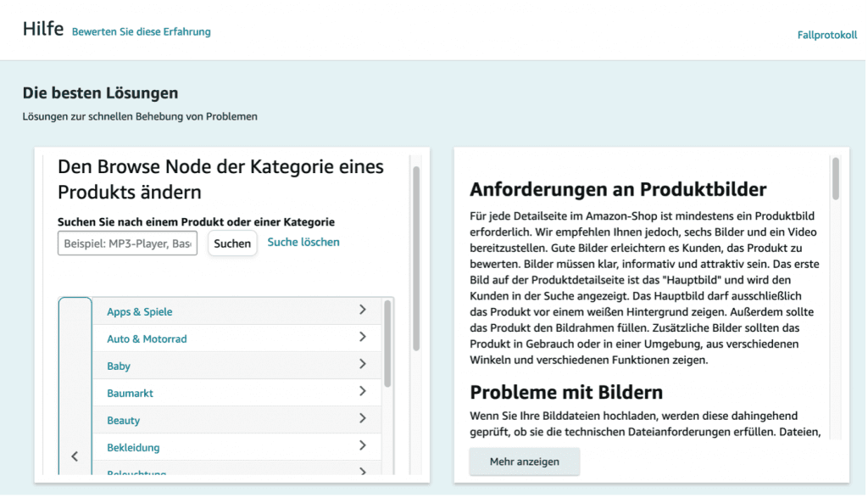This screenshot has width=868, height=498.
Task: Click the back arrow in category panel
Action: (75, 456)
